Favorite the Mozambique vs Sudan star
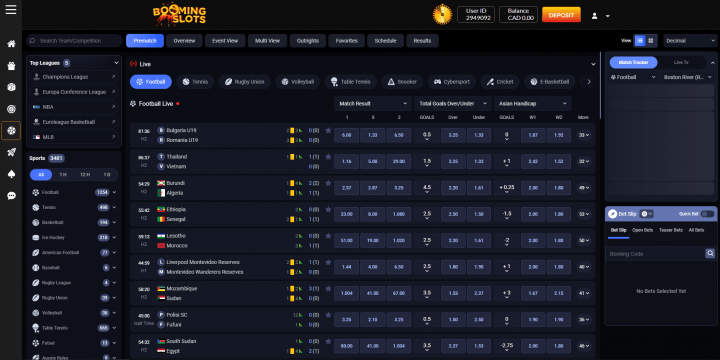 pos(328,288)
